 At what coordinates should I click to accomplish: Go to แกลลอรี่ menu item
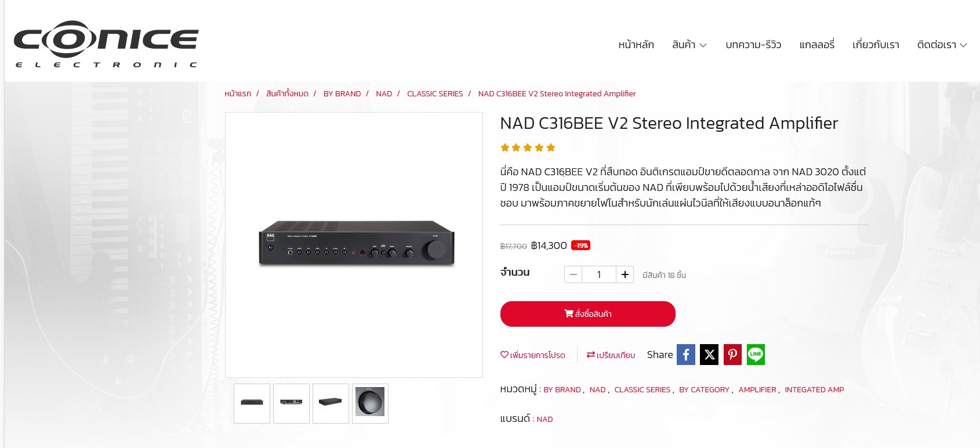coord(816,45)
